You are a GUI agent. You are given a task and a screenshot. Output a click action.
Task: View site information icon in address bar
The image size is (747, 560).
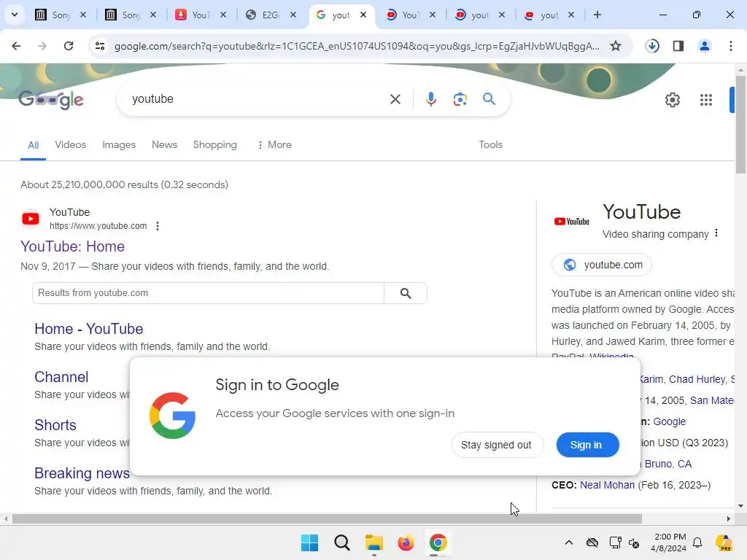click(99, 46)
